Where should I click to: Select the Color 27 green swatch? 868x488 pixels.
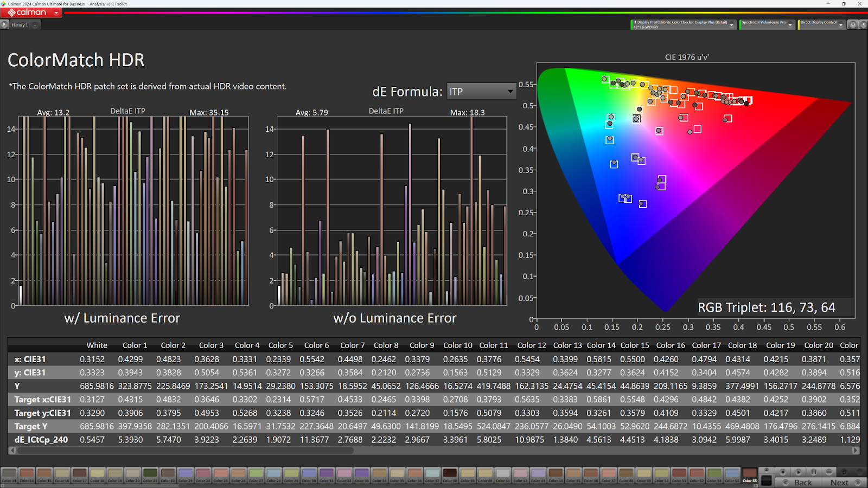click(256, 475)
